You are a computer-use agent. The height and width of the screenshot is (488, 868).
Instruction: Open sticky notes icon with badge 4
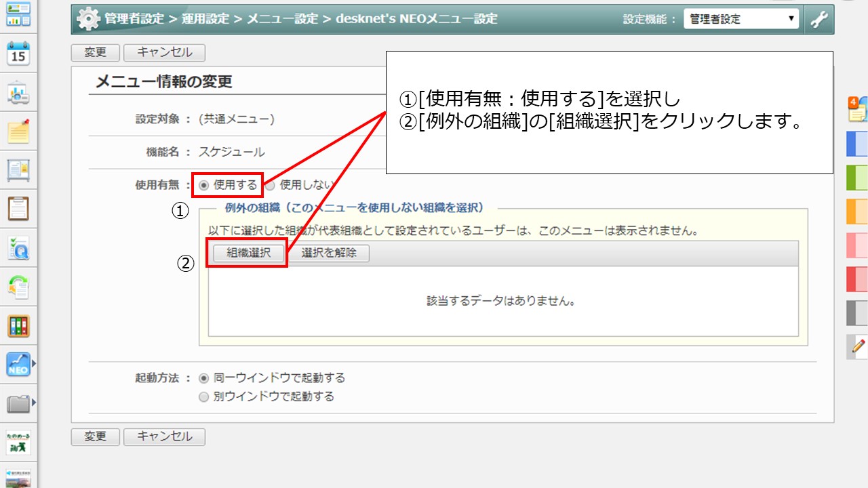tap(858, 108)
